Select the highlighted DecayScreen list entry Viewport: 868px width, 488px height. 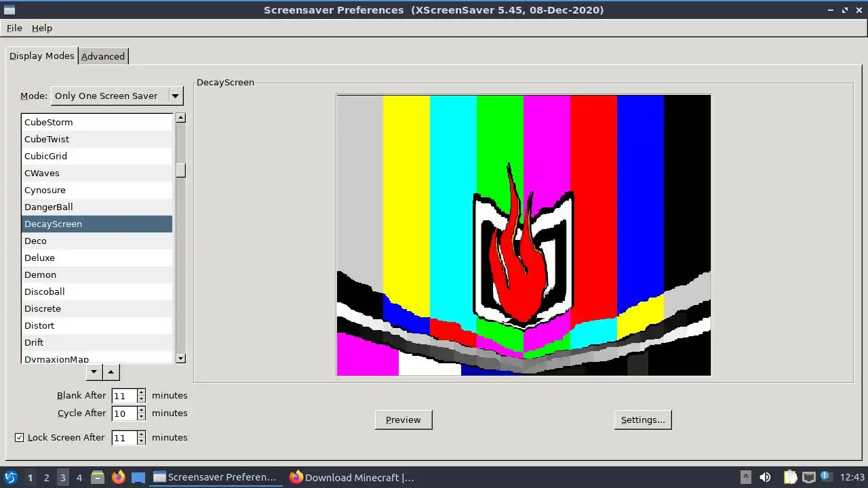click(x=97, y=224)
